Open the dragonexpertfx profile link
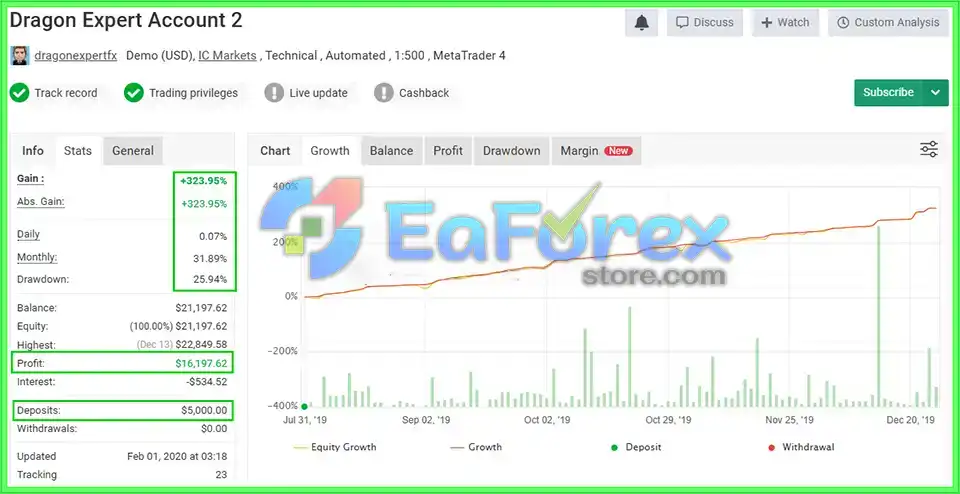The height and width of the screenshot is (494, 960). [x=75, y=56]
